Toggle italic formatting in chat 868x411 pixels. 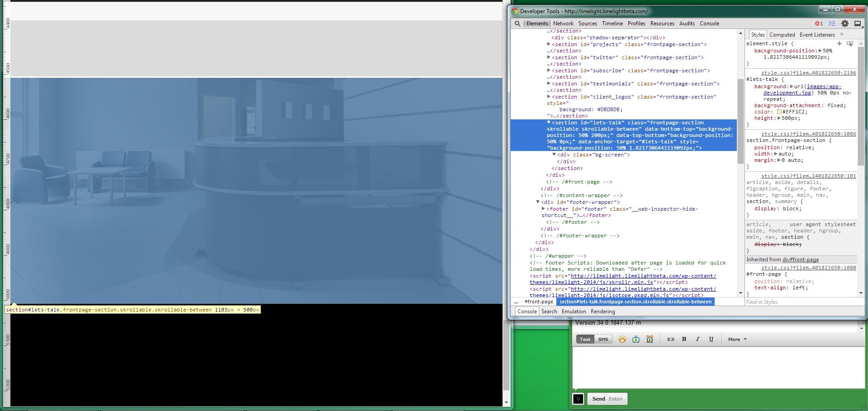697,339
